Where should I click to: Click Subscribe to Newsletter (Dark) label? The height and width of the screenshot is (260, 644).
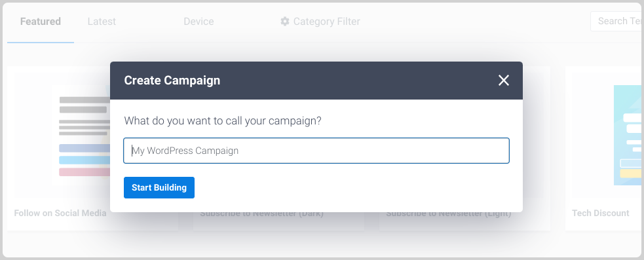click(261, 214)
